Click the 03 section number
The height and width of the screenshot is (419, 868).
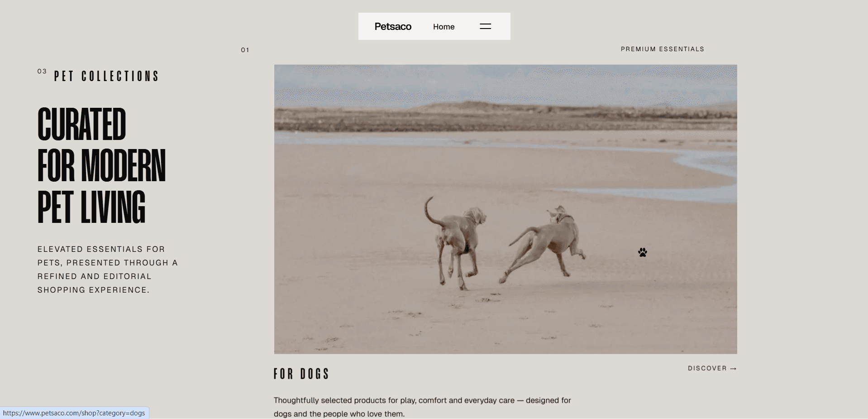[42, 71]
